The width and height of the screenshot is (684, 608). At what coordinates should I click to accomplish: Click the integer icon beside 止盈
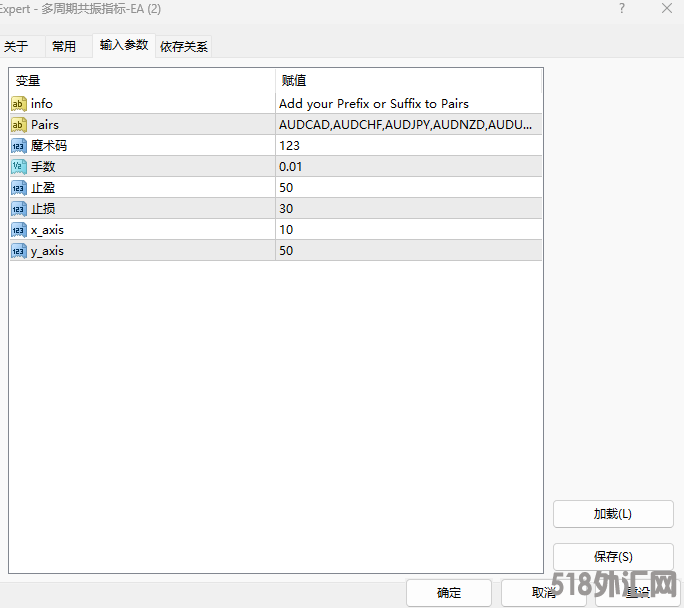click(x=18, y=188)
